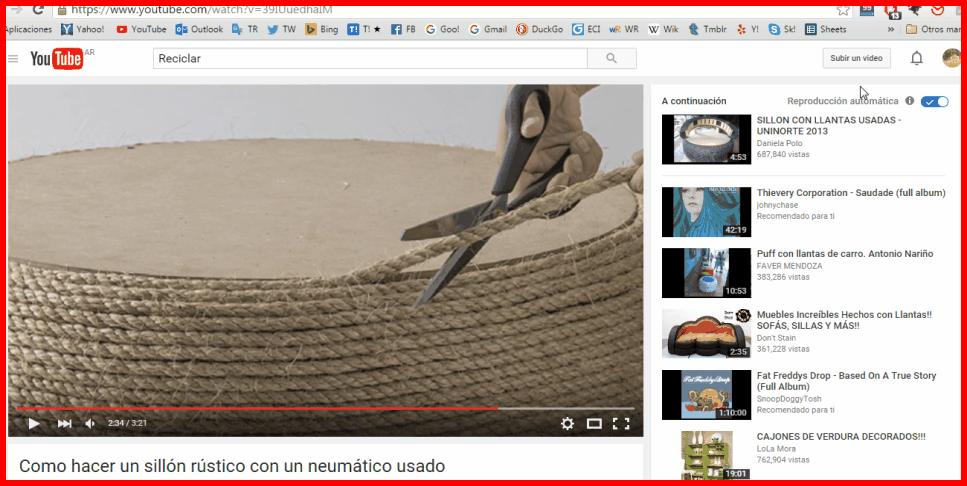Open the user account avatar menu
Screen dimensions: 967x486
[x=952, y=58]
